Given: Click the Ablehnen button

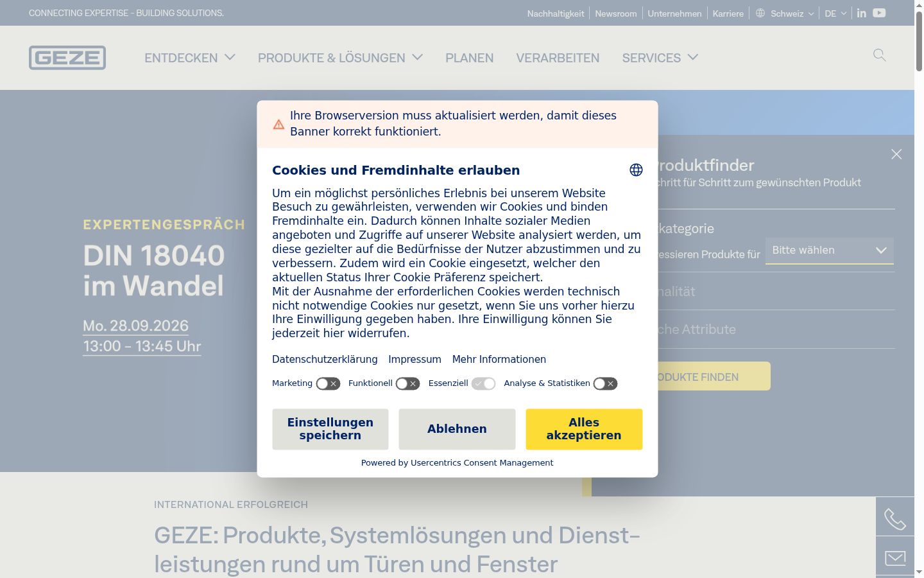Looking at the screenshot, I should pyautogui.click(x=457, y=429).
